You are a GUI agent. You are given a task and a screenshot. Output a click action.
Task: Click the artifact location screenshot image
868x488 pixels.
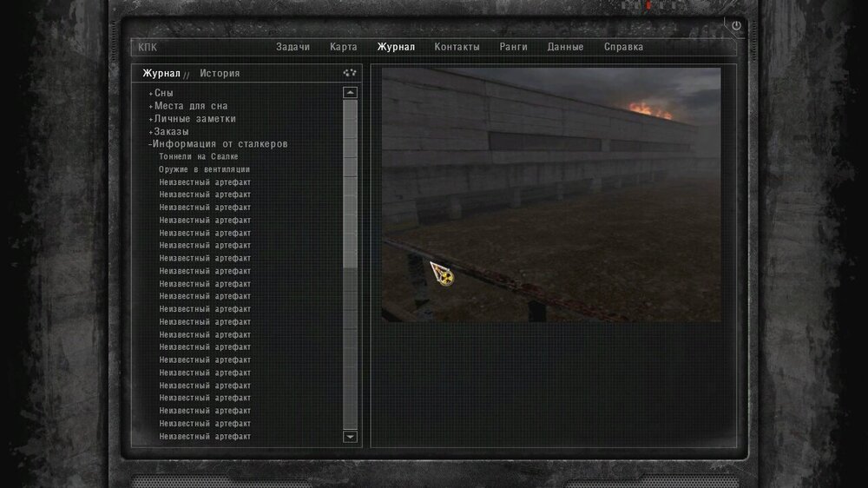tap(551, 195)
